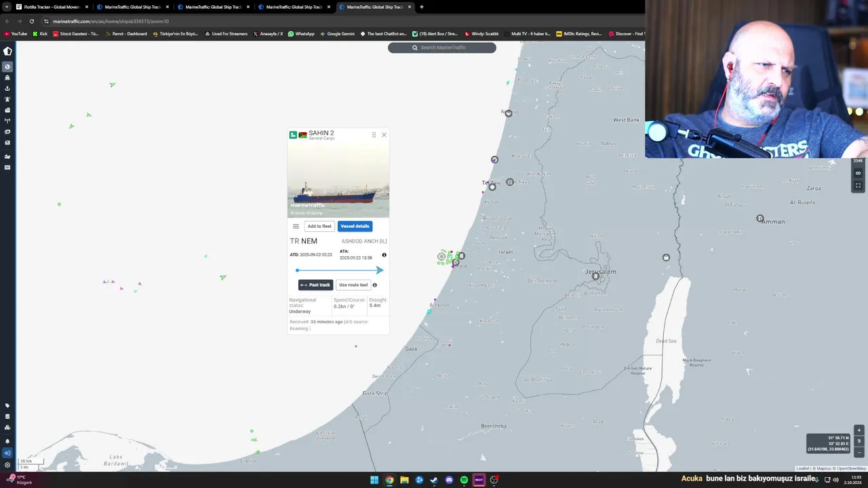
Task: Click info icon next to ATA time
Action: pyautogui.click(x=384, y=255)
